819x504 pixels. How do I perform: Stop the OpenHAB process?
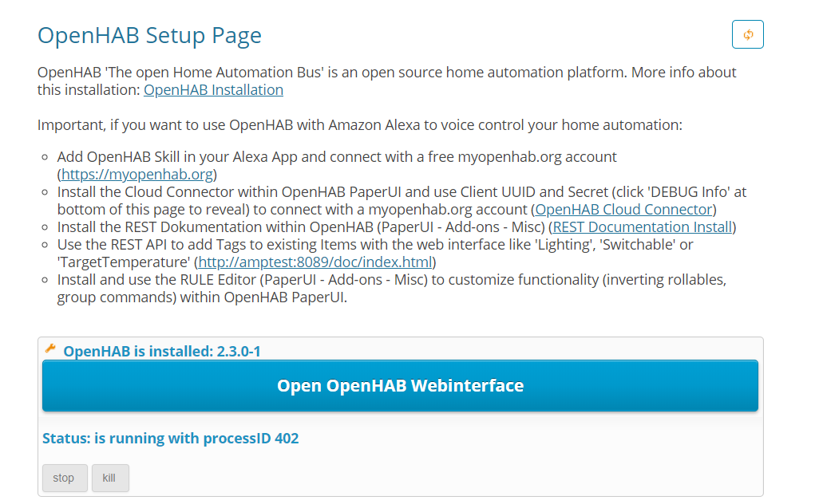[x=65, y=478]
